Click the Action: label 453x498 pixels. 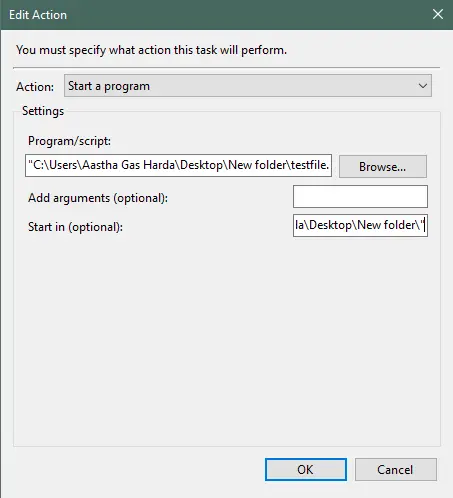(35, 87)
